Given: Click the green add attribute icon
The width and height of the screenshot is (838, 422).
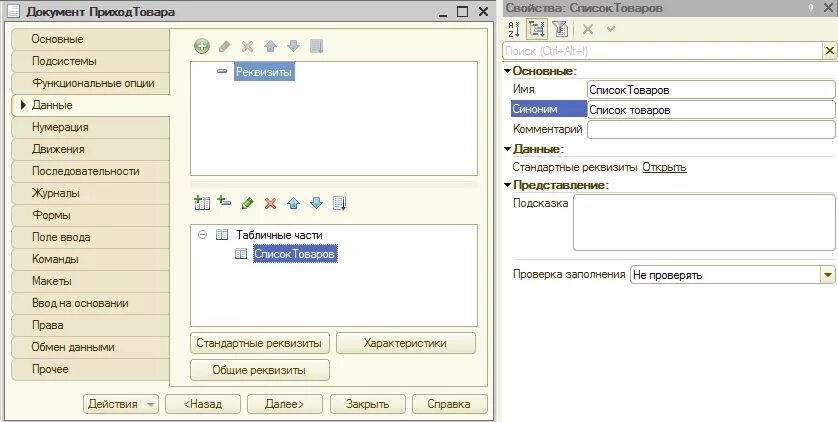Looking at the screenshot, I should click(x=201, y=46).
